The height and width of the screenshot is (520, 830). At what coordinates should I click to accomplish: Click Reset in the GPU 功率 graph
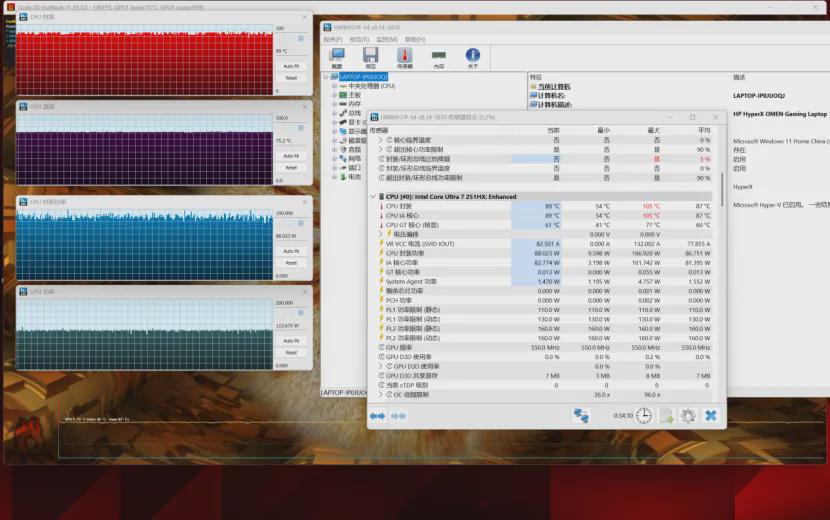point(291,353)
